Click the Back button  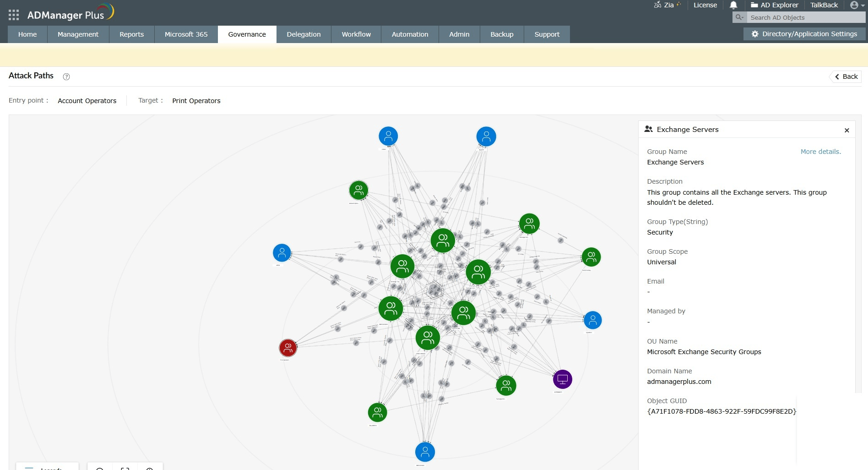(845, 77)
